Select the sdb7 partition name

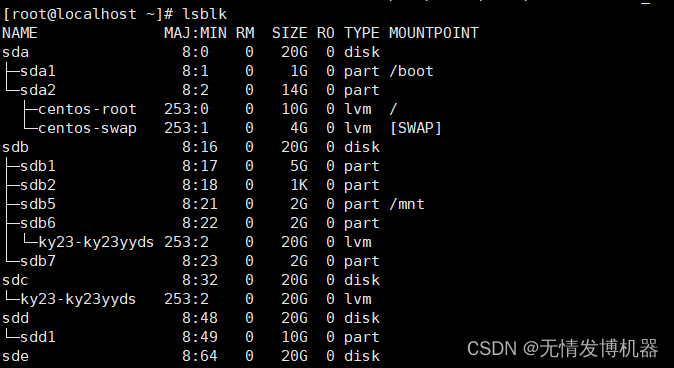coord(38,261)
